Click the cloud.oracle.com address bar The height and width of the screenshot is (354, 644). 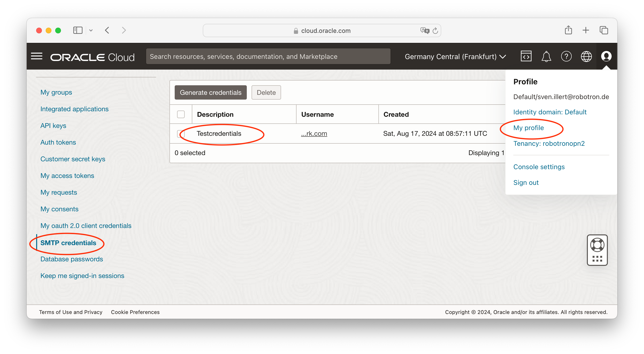(x=322, y=30)
